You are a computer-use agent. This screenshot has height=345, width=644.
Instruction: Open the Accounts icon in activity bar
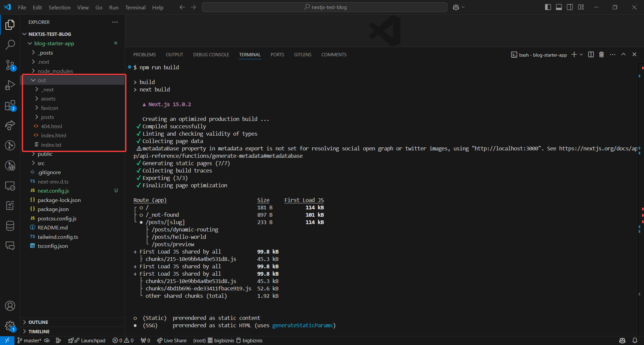pyautogui.click(x=10, y=306)
